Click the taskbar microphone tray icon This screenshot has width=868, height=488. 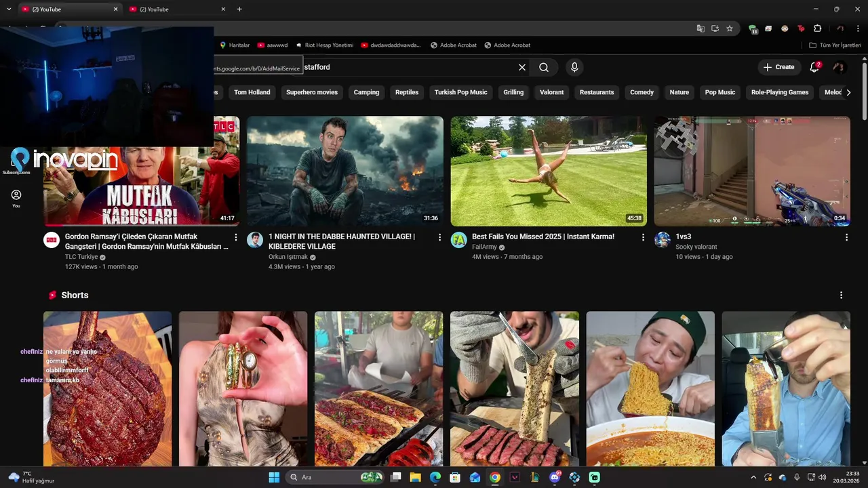(797, 477)
